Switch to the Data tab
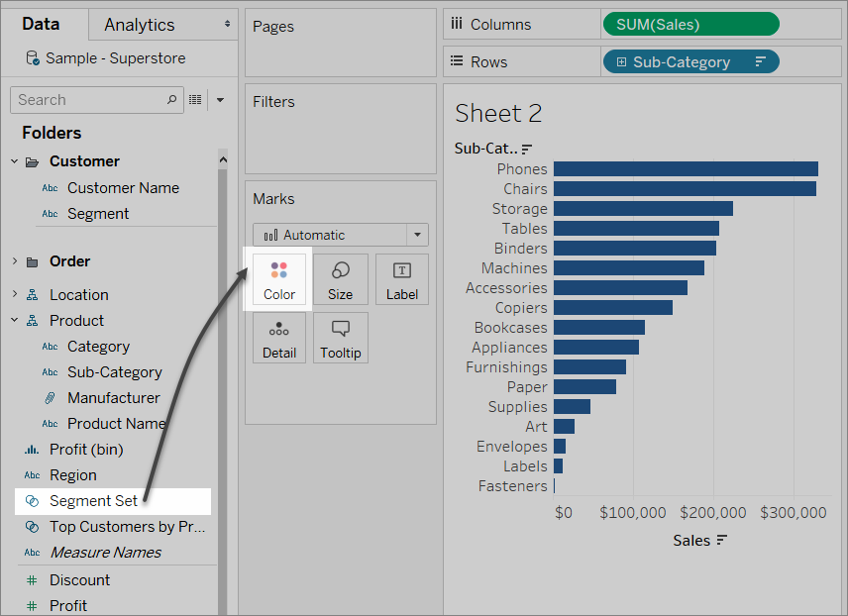Screen dimensions: 848x616 click(x=41, y=24)
